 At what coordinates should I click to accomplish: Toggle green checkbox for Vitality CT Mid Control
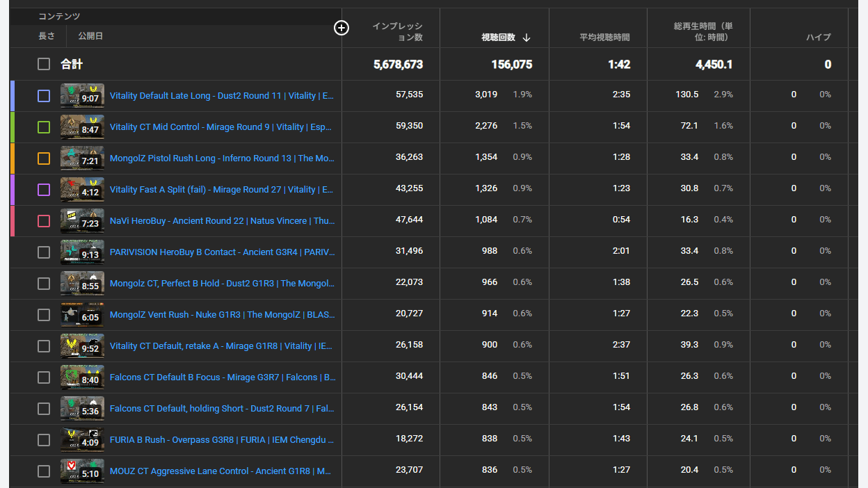pyautogui.click(x=44, y=127)
